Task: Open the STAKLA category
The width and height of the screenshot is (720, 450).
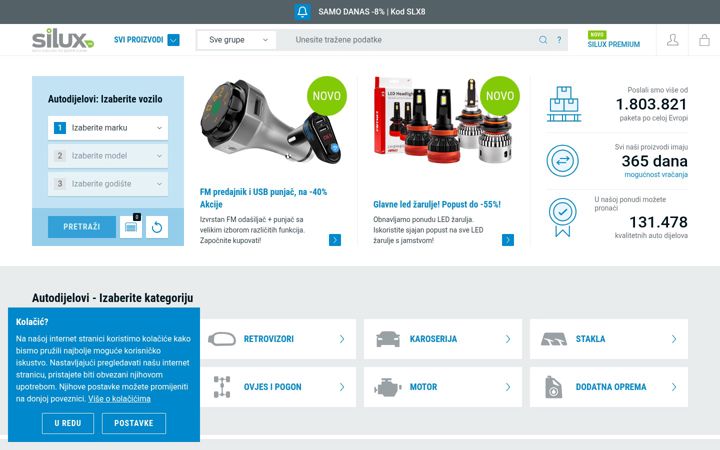Action: tap(591, 339)
